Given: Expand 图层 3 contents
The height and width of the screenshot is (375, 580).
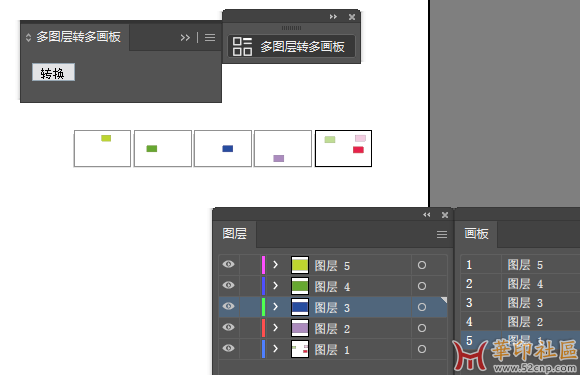Looking at the screenshot, I should (275, 307).
